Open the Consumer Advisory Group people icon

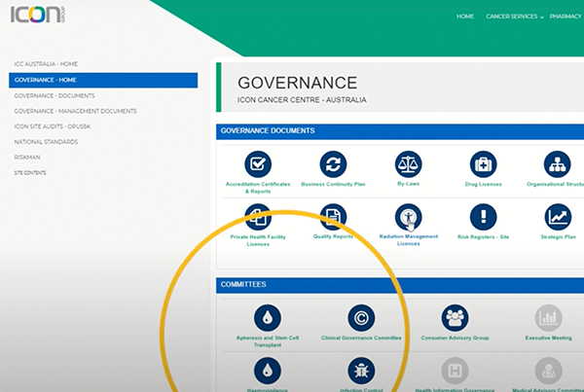pyautogui.click(x=455, y=318)
